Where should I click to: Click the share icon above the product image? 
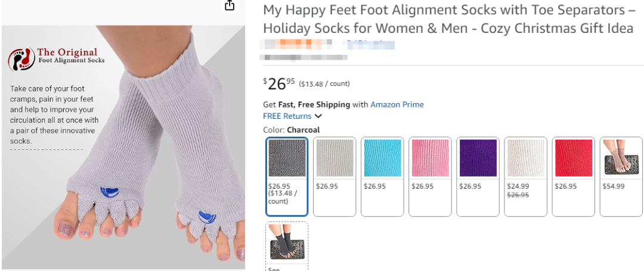tap(230, 5)
